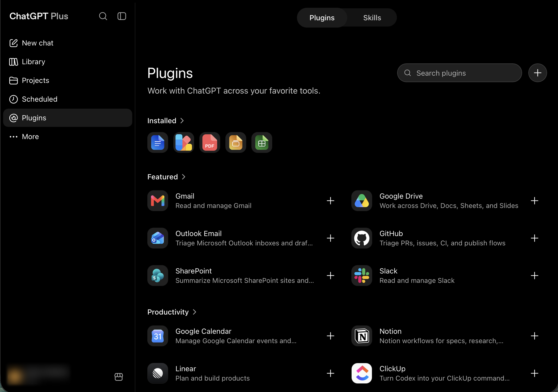Click into the Search plugins field
The height and width of the screenshot is (392, 558).
(x=459, y=73)
